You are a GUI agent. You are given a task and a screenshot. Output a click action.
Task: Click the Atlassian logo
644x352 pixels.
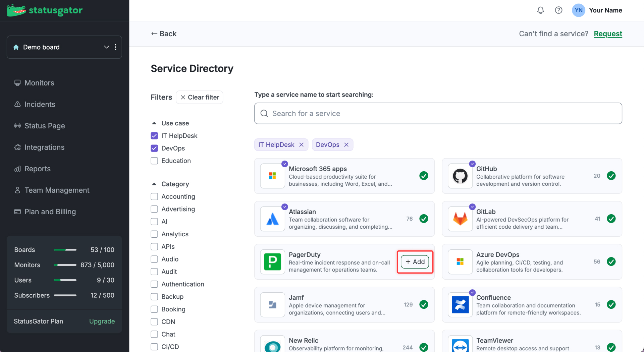[x=272, y=219]
